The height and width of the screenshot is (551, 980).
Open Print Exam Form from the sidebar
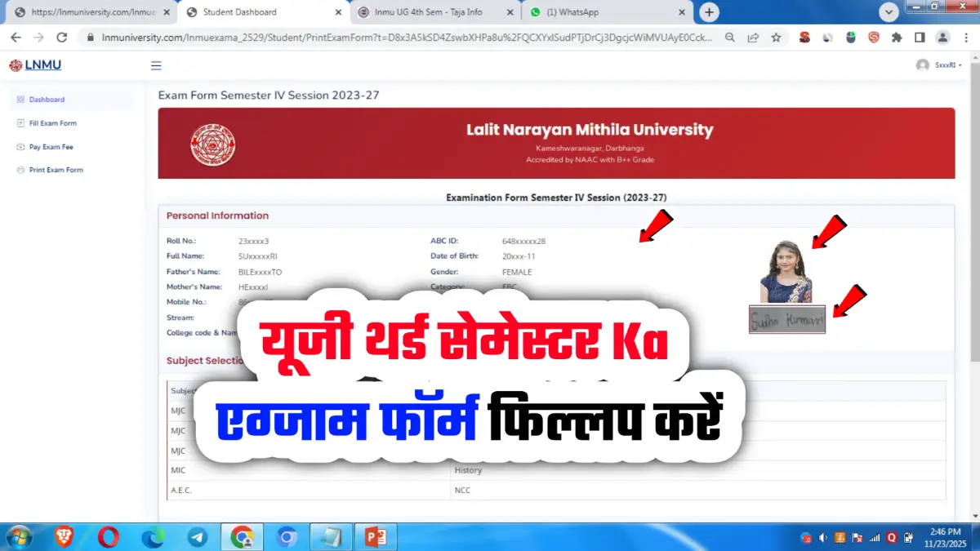[20, 170]
